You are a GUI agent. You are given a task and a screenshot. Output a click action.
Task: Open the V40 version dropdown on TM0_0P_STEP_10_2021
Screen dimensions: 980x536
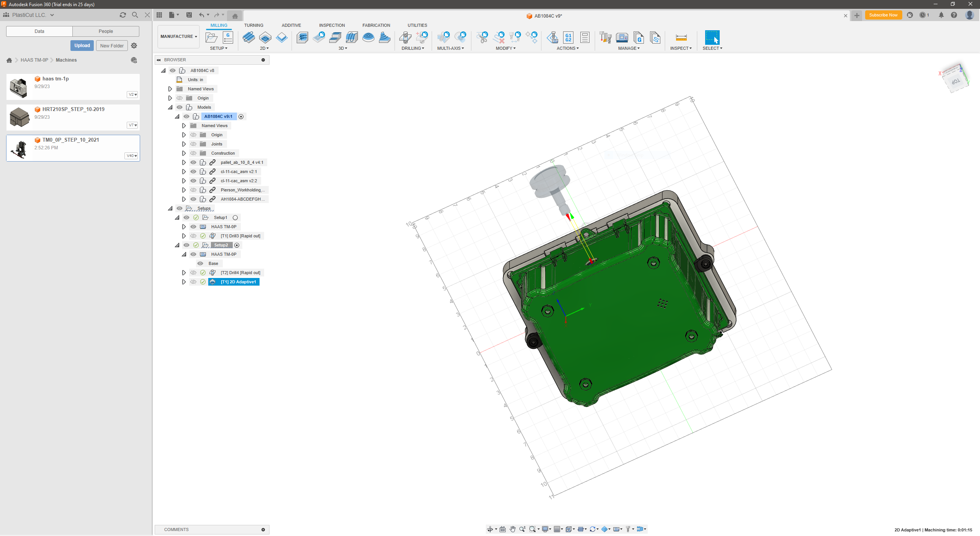(x=131, y=155)
